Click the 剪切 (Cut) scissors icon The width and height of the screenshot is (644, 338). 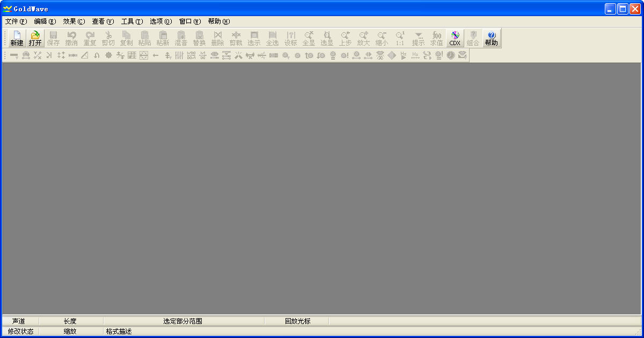coord(108,38)
